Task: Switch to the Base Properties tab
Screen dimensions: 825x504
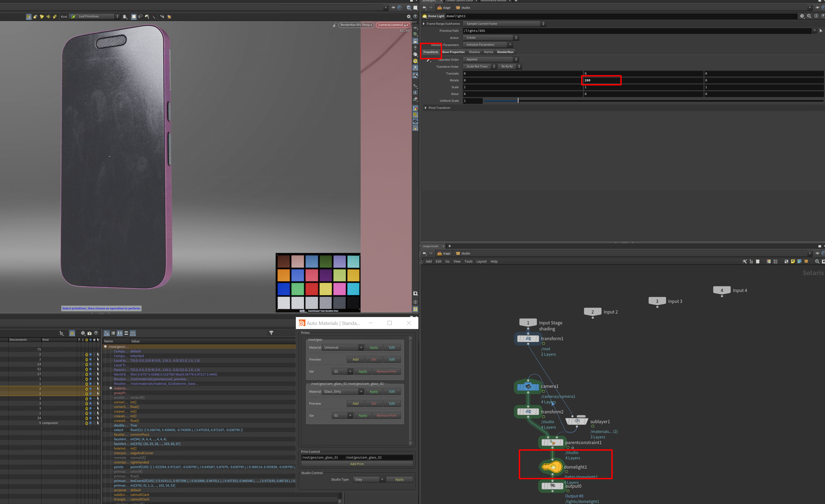Action: [453, 52]
